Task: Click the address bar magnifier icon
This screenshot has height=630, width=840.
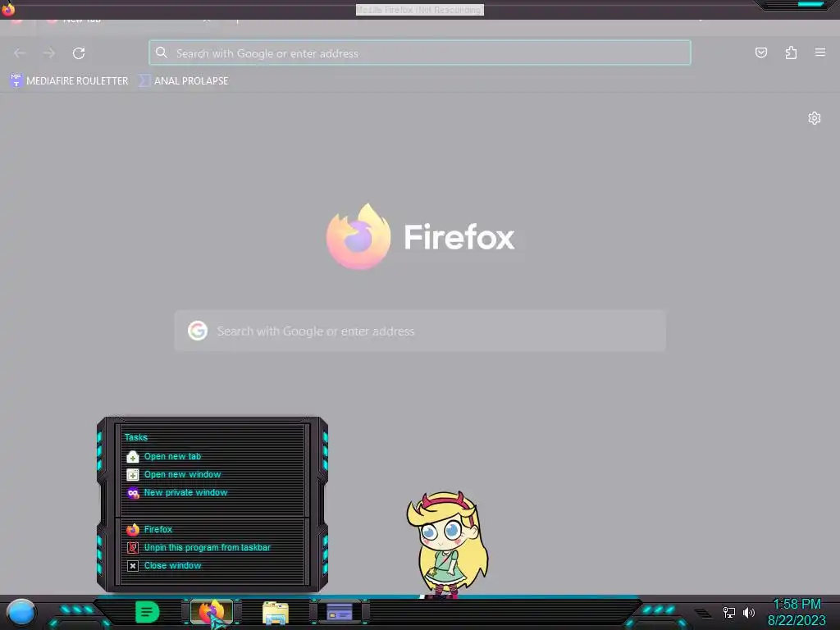Action: tap(162, 52)
